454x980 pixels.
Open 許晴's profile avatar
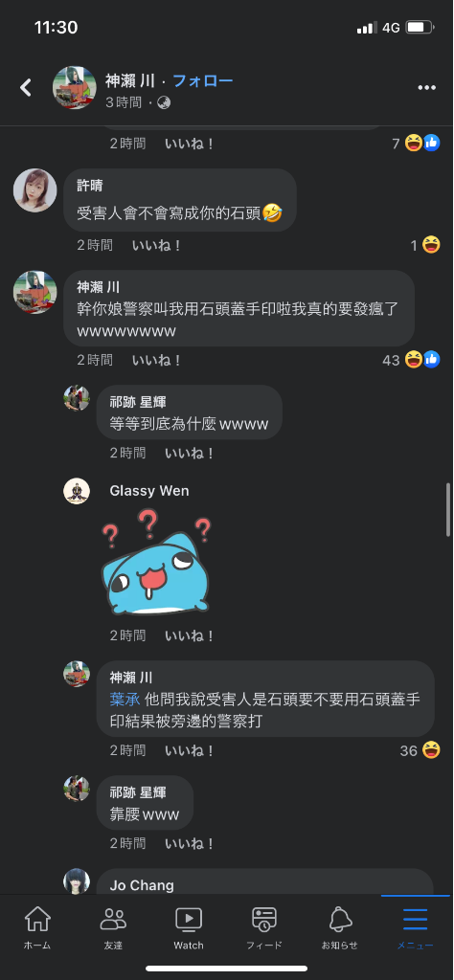(35, 190)
